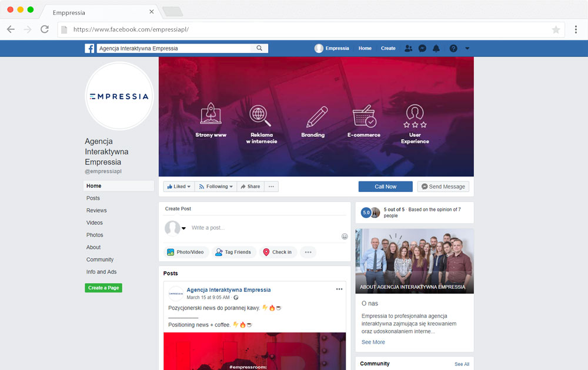Click the Empressia profile link in top bar
This screenshot has height=370, width=588.
point(332,48)
